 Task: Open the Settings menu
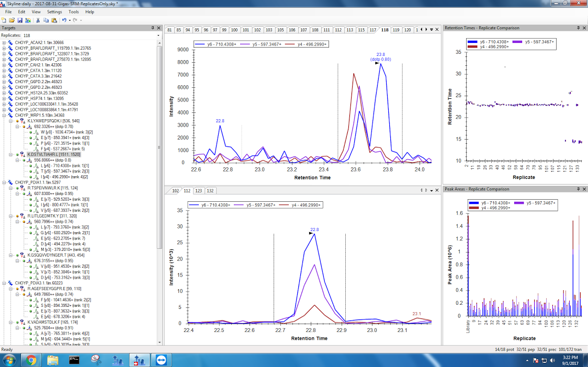[x=54, y=12]
